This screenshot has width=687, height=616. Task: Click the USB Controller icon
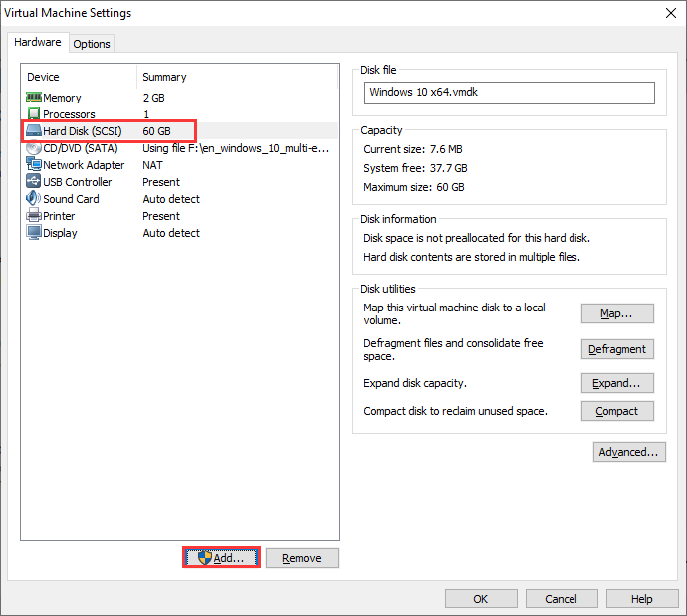point(34,182)
